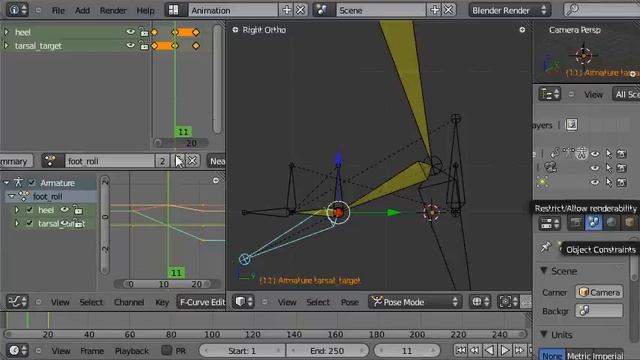Image resolution: width=640 pixels, height=360 pixels.
Task: Open the F-Curve Editor mode dropdown
Action: pyautogui.click(x=201, y=302)
